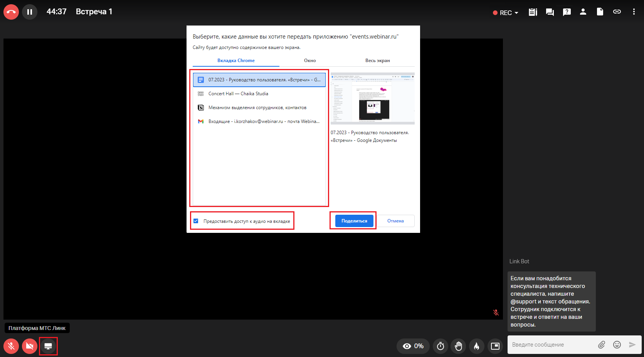Click the Платформа МТС Линк name label
The width and height of the screenshot is (644, 357).
coord(37,328)
